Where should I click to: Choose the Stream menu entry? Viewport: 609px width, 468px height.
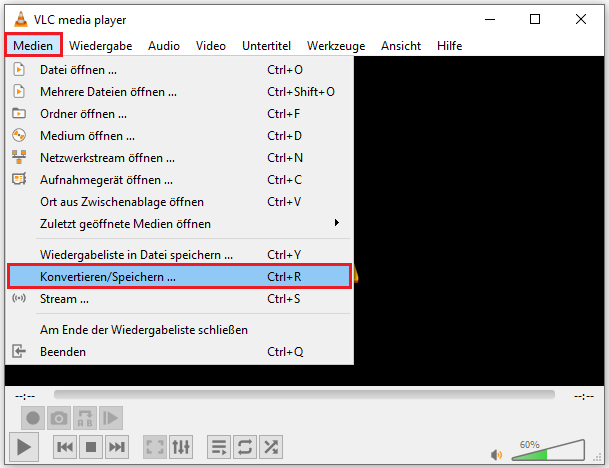[179, 299]
